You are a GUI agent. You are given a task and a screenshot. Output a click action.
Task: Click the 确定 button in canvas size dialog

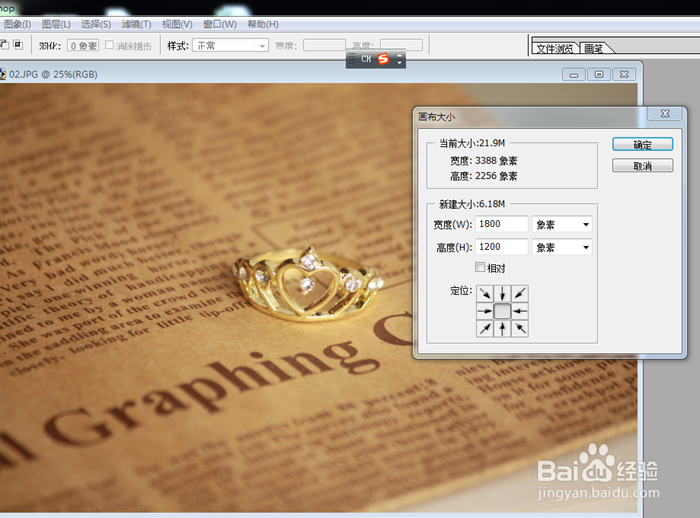point(642,144)
